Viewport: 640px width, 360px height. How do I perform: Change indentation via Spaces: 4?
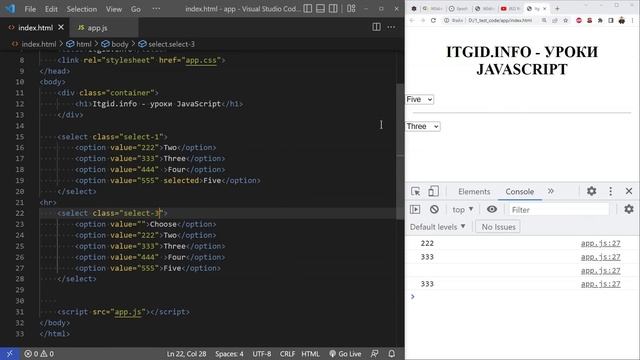(x=229, y=354)
